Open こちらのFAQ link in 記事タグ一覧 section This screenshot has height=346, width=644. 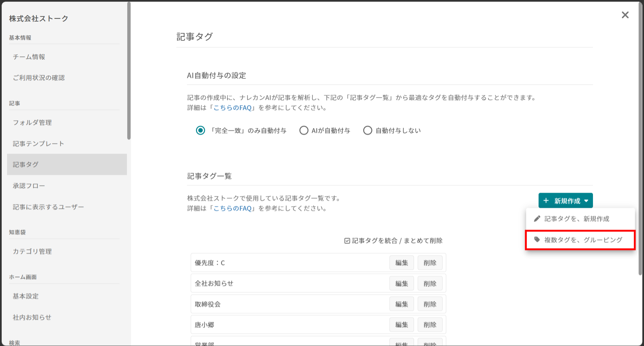point(232,208)
